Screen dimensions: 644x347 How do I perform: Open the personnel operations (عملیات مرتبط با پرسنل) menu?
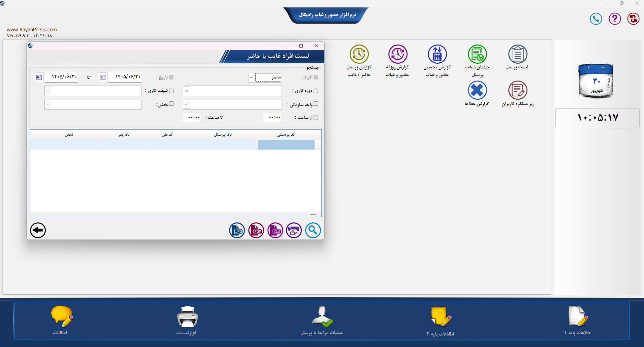coord(322,320)
